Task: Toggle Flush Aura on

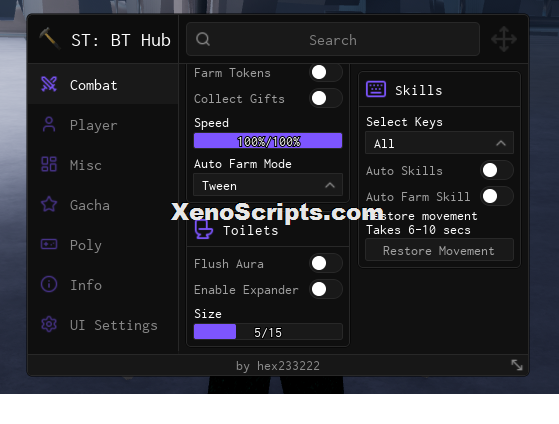Action: (326, 264)
